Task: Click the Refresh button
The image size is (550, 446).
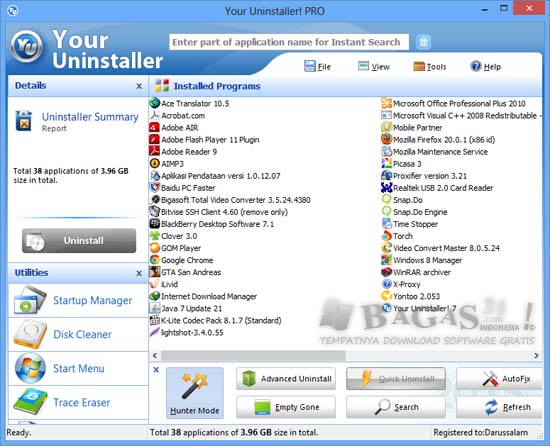Action: coord(499,407)
